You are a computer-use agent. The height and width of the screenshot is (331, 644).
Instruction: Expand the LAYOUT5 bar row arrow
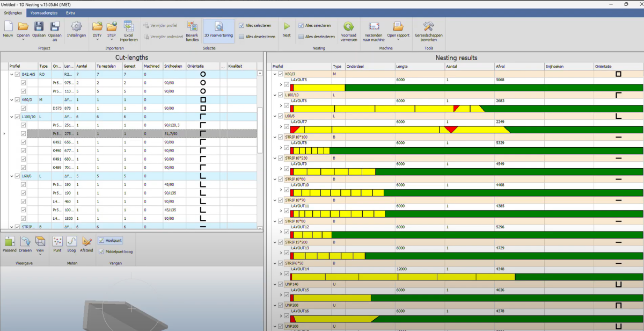point(281,85)
